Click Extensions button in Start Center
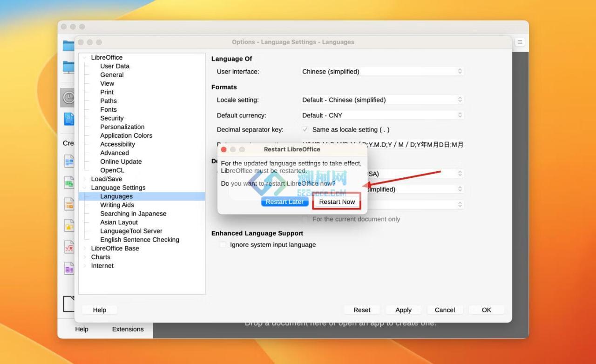596x364 pixels. point(128,329)
